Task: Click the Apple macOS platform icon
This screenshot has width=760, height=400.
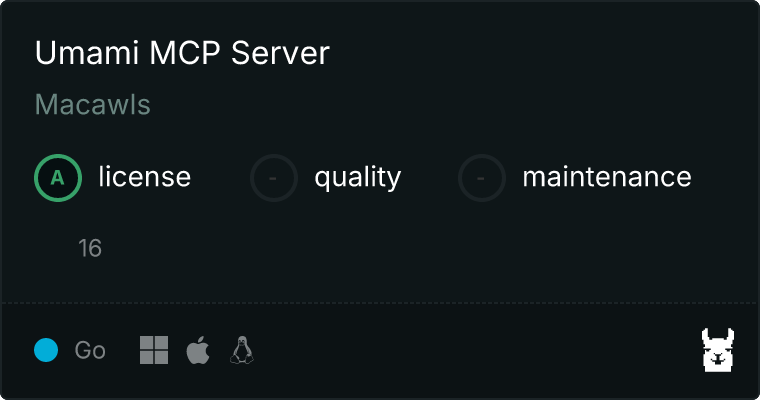Action: (x=198, y=350)
